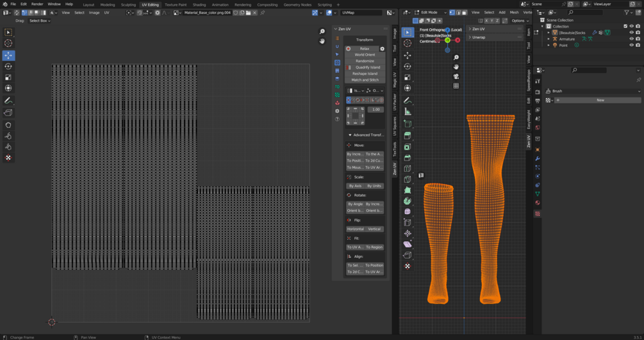The image size is (644, 340).
Task: Click the 1.00 value field in Zen UV
Action: coord(376,110)
